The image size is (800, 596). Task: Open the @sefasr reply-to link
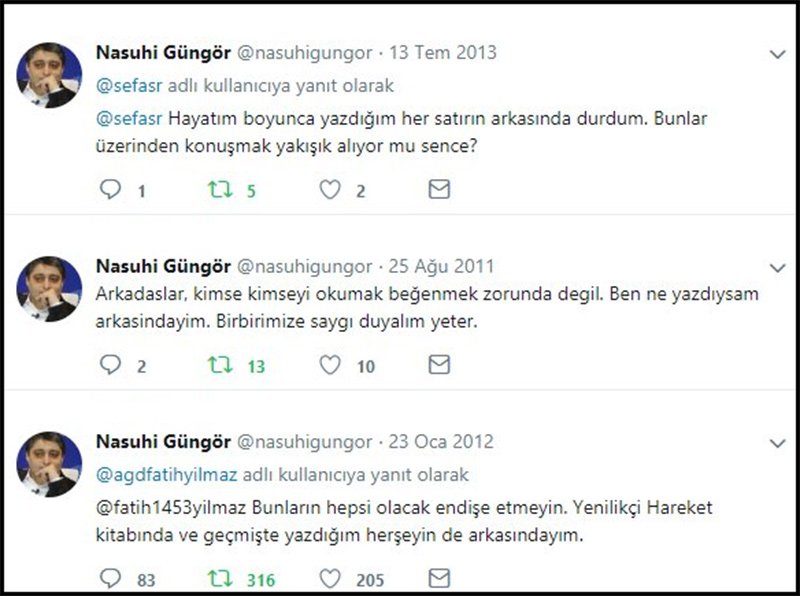tap(129, 86)
